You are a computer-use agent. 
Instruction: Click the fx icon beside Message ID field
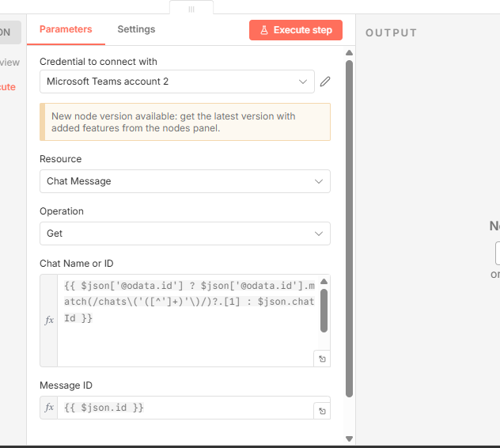click(49, 408)
